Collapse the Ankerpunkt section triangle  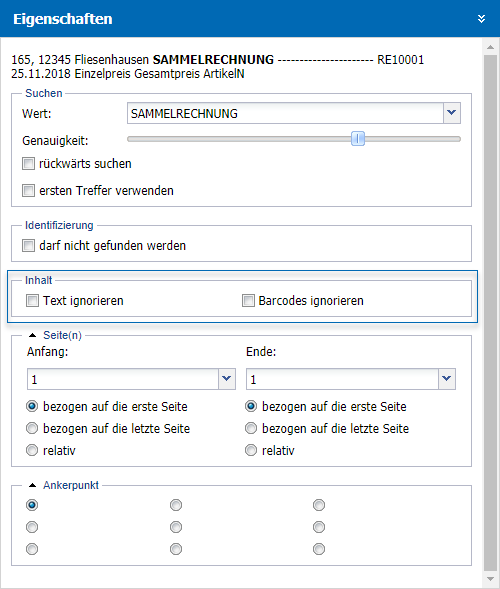click(x=33, y=485)
